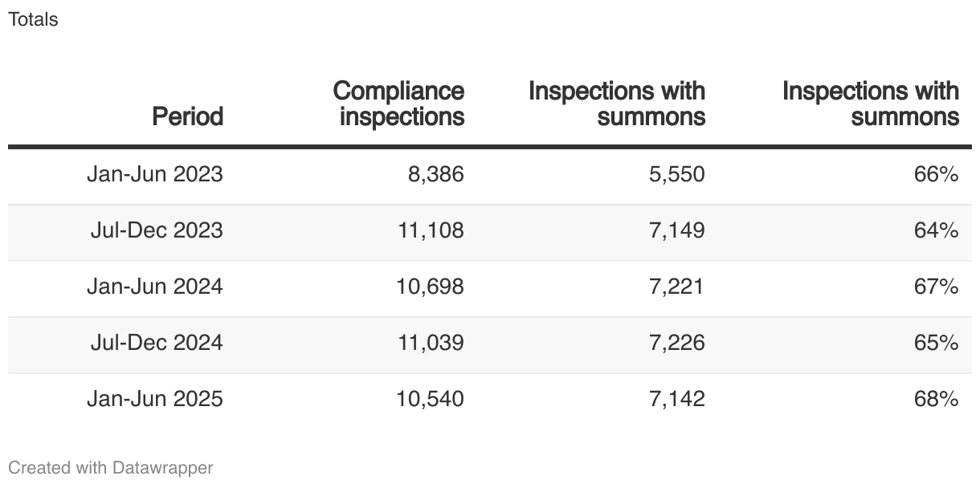
Task: Click the 68% percentage cell
Action: [x=937, y=399]
